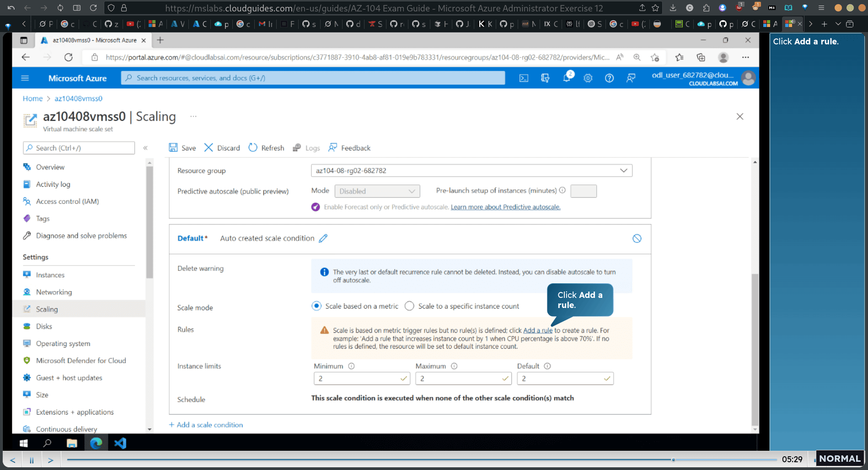Collapse the left navigation menu chevron
The image size is (868, 470).
pos(145,148)
